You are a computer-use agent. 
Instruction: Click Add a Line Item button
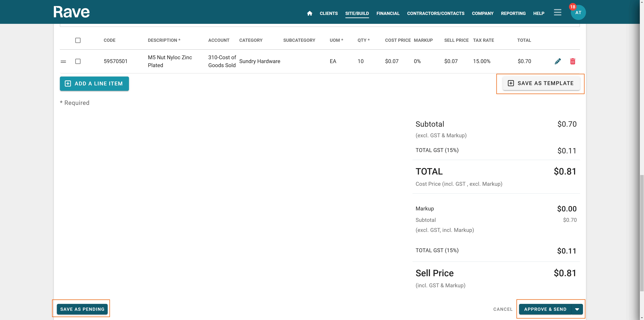94,84
